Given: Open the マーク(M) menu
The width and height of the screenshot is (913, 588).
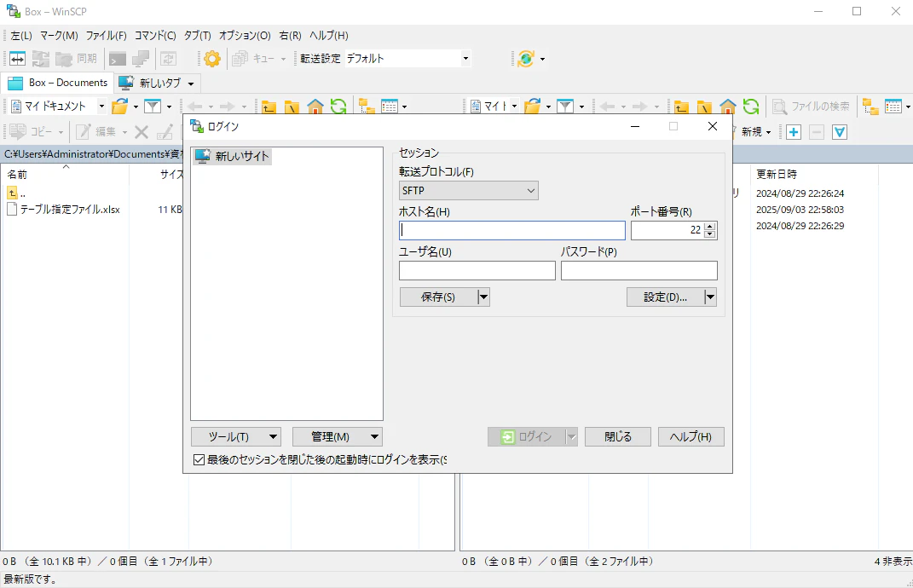Looking at the screenshot, I should pos(59,36).
